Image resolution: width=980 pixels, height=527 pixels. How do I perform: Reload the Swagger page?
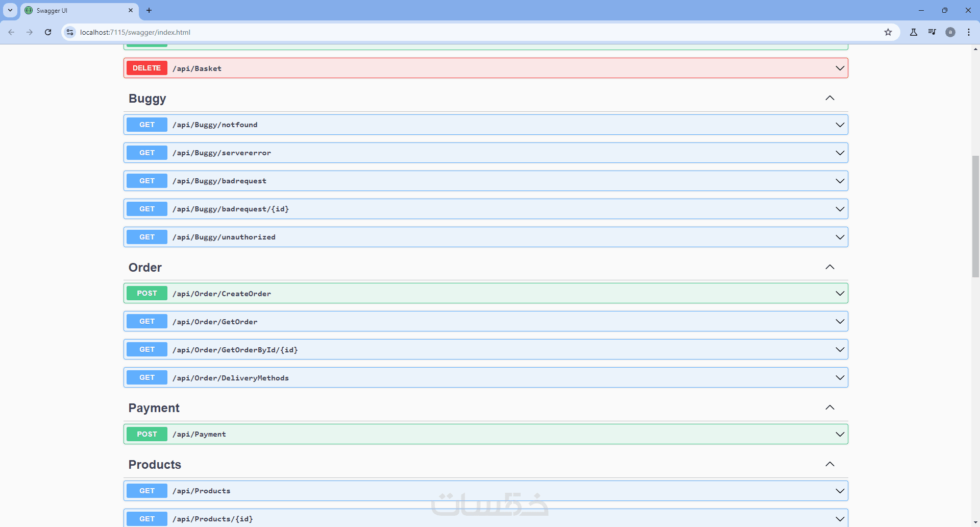click(x=48, y=32)
